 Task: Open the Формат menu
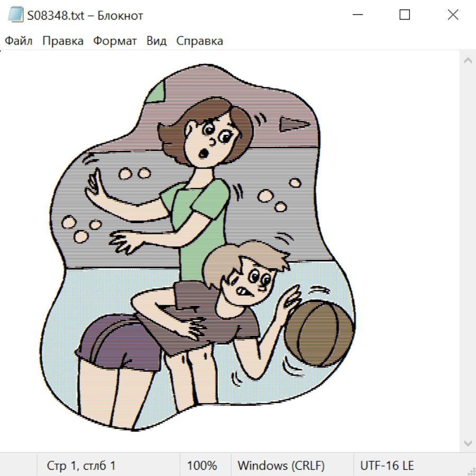[115, 41]
